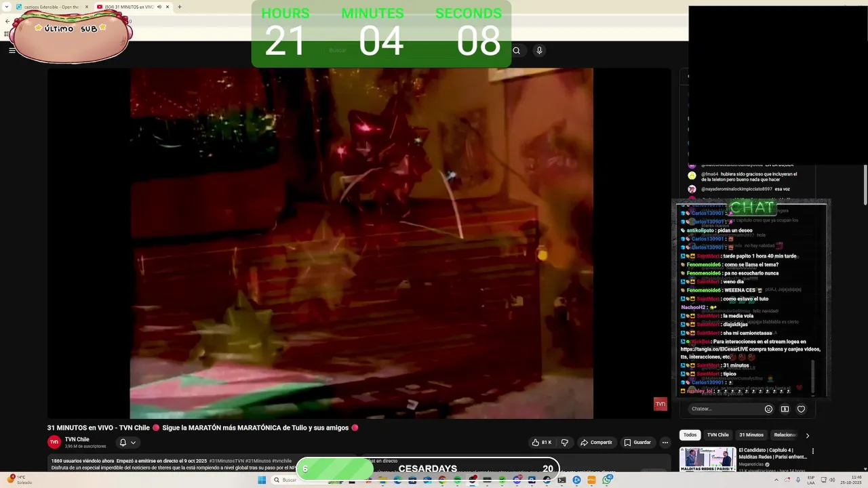Open a new browser tab
This screenshot has height=488, width=868.
pos(180,7)
